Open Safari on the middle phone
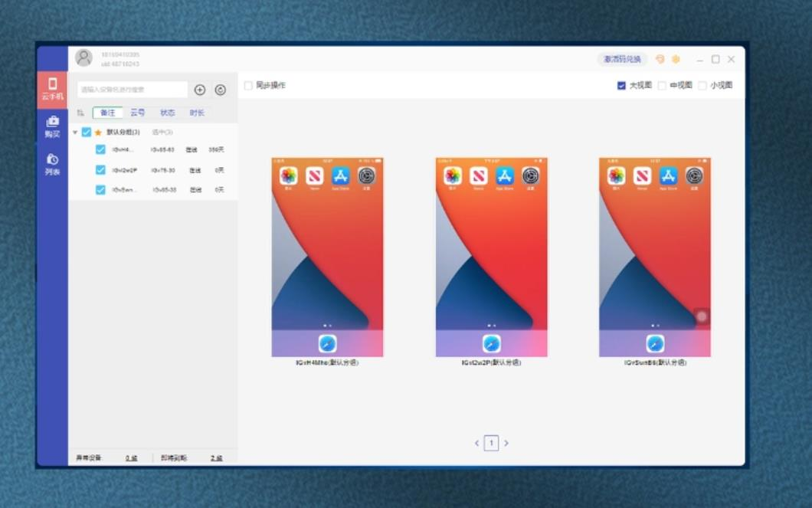This screenshot has width=812, height=508. [492, 343]
